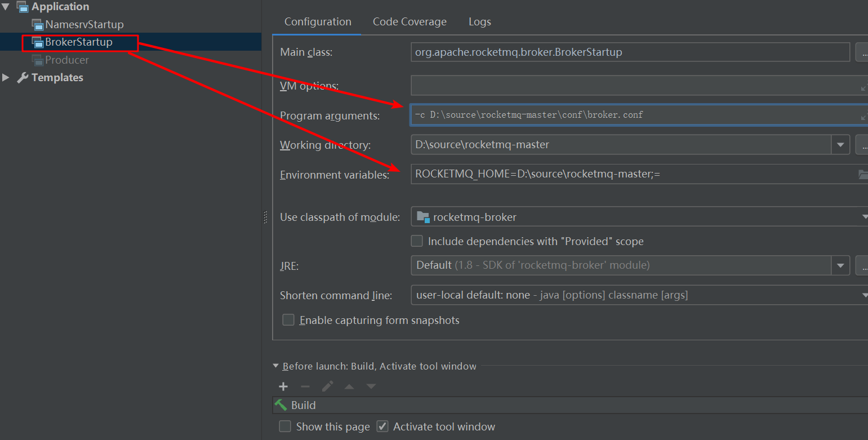The image size is (868, 440).
Task: Open the Shorten command line dropdown
Action: pyautogui.click(x=639, y=295)
